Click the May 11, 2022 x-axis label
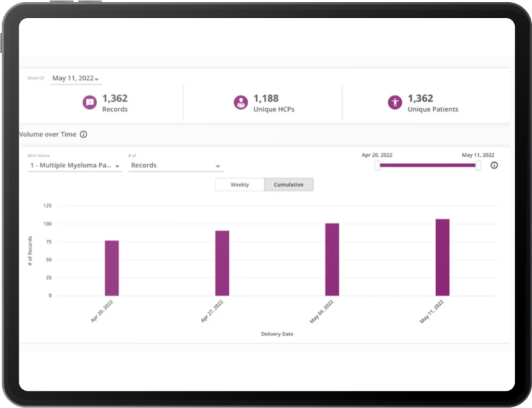The width and height of the screenshot is (532, 408). (x=432, y=312)
